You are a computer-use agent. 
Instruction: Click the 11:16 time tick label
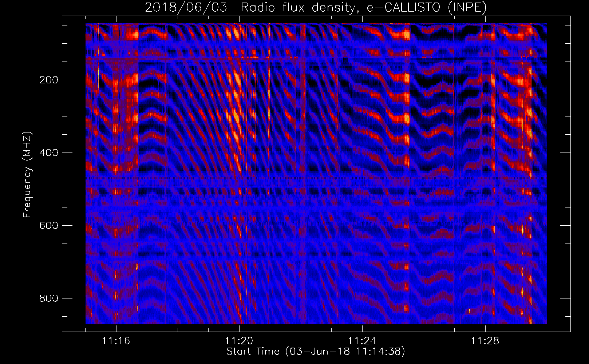click(116, 341)
